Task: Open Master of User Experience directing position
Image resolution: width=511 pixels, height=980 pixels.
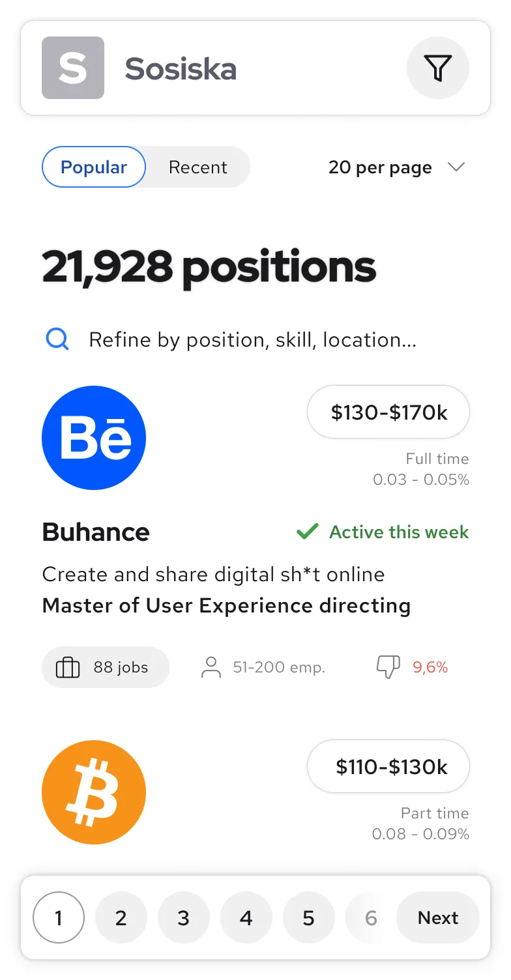Action: pos(226,605)
